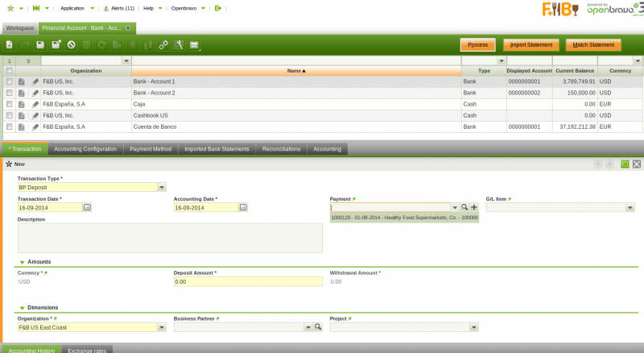Search payments with magnifier icon
The height and width of the screenshot is (353, 644).
click(464, 207)
